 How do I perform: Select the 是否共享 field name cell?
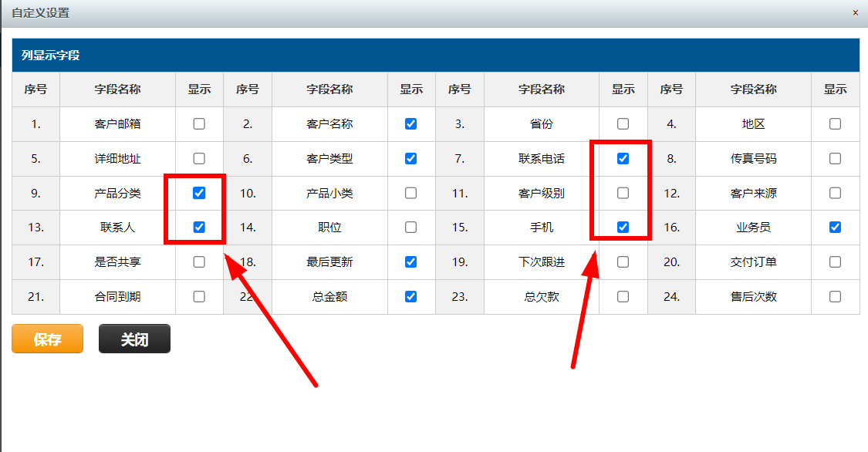tap(117, 262)
